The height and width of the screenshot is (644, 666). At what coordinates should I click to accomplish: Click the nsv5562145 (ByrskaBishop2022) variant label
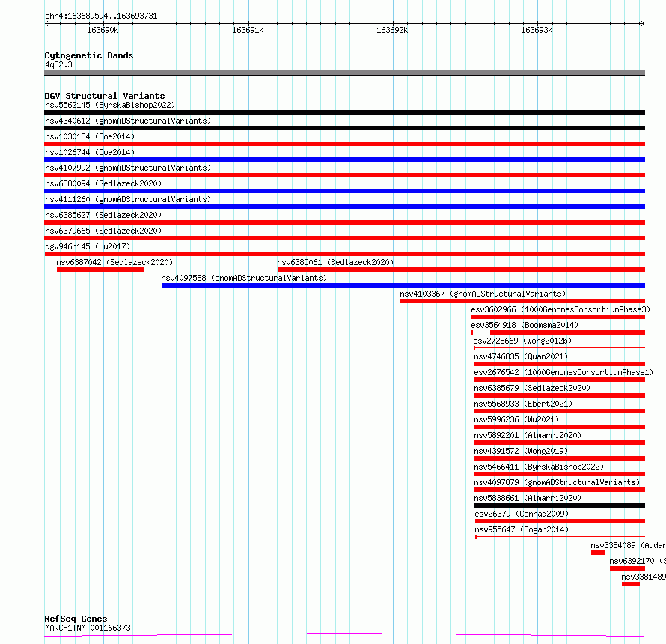pos(110,105)
